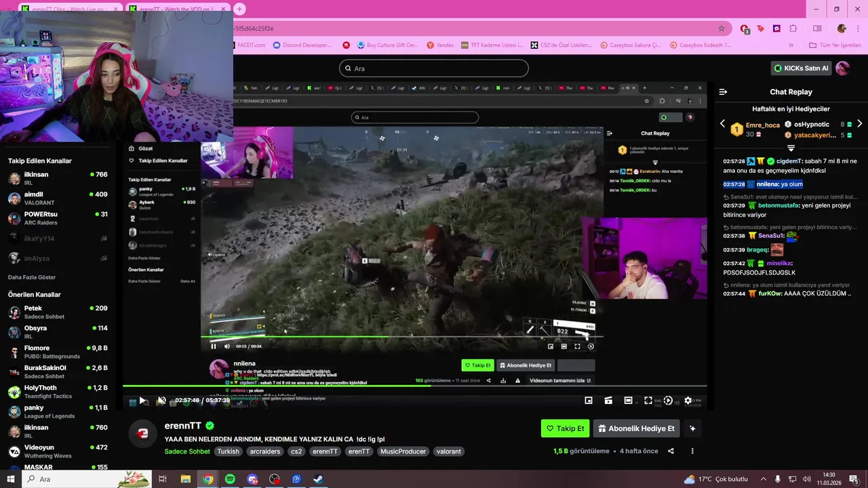The width and height of the screenshot is (868, 488).
Task: Click betonmustafa username in chat
Action: 778,205
